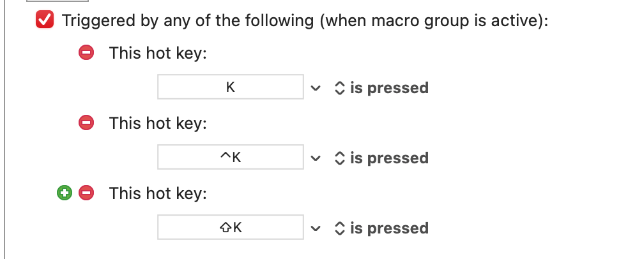Image resolution: width=644 pixels, height=259 pixels.
Task: Add a new trigger with green plus
Action: pyautogui.click(x=65, y=193)
